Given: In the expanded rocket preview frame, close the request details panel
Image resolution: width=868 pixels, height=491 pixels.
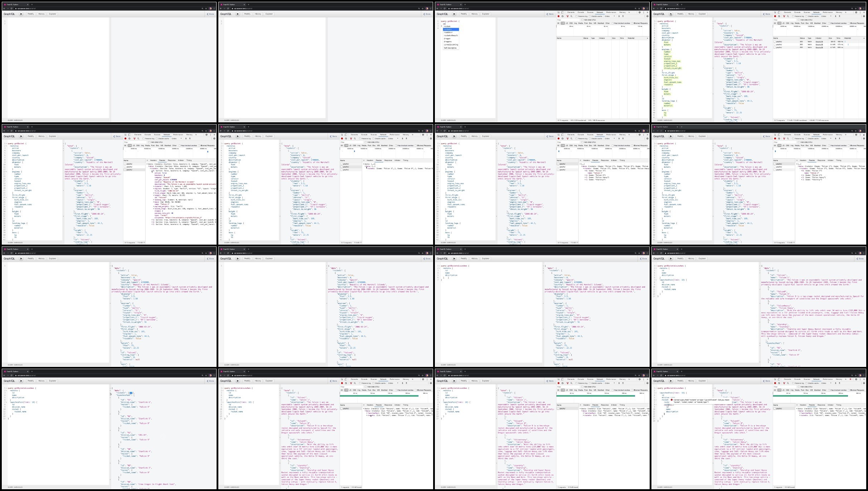Looking at the screenshot, I should click(147, 160).
